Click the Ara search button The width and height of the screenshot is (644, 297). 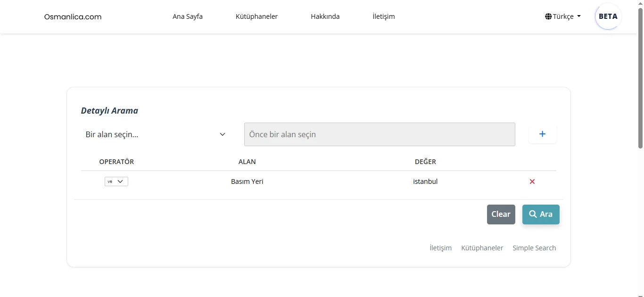point(541,214)
